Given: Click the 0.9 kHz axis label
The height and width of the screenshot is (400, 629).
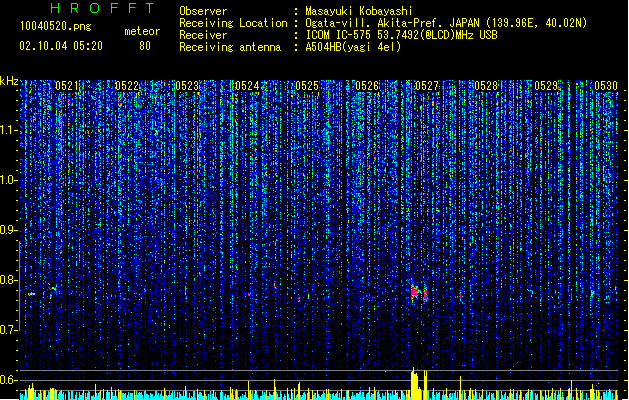Looking at the screenshot, I should (x=8, y=230).
